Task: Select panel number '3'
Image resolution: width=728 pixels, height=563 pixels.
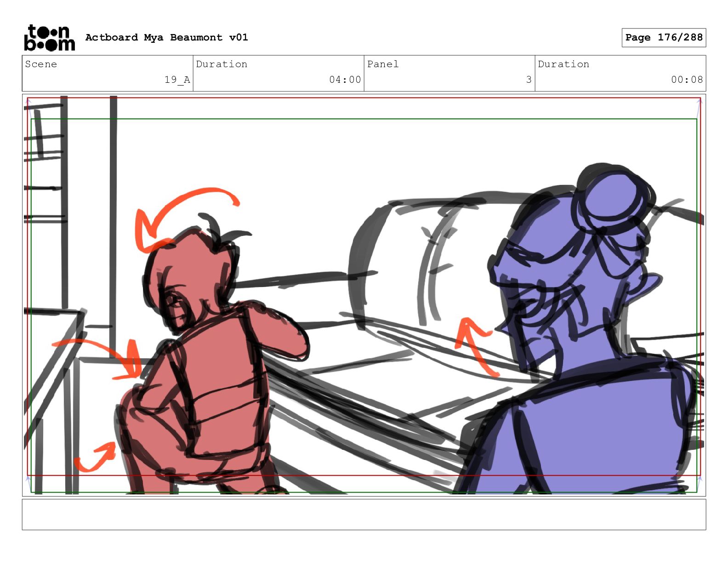Action: (529, 80)
